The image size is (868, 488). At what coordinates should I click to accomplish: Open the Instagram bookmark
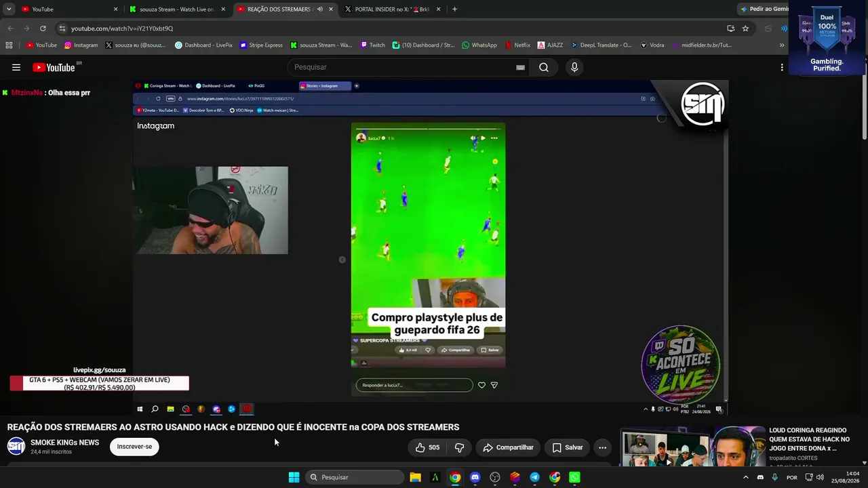tap(81, 45)
